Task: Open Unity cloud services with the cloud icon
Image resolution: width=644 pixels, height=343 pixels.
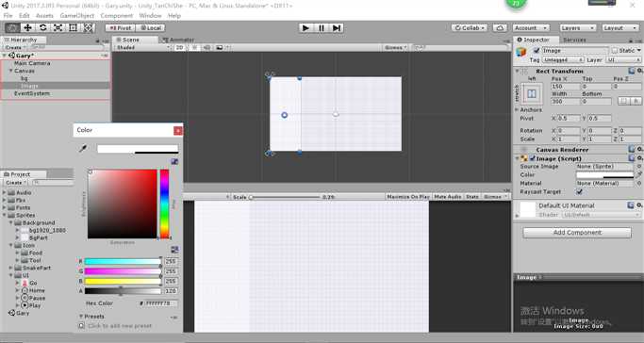Action: 500,28
